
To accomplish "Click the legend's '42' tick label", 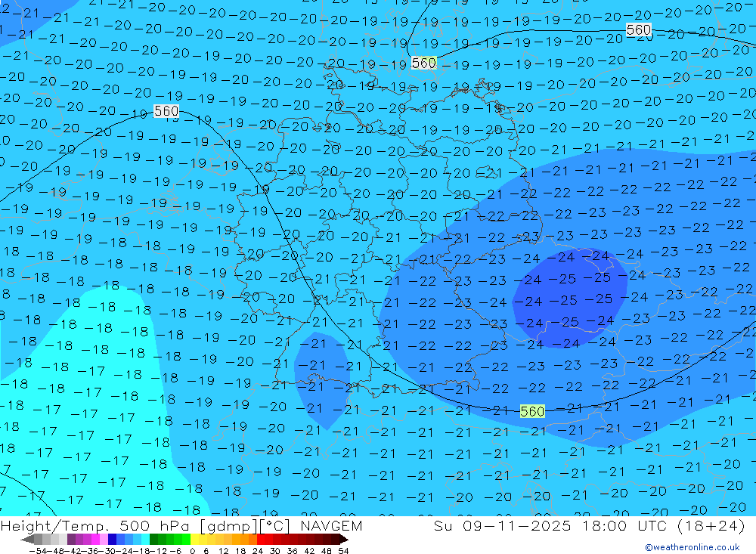I will (309, 551).
